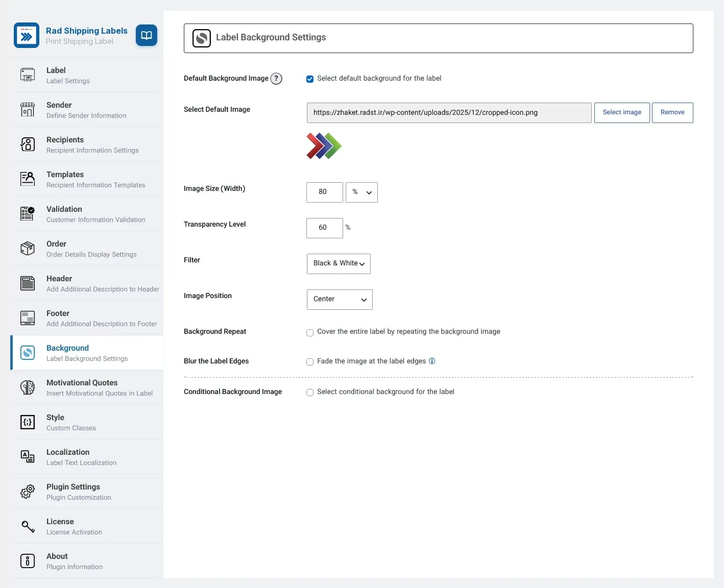724x588 pixels.
Task: Open the image size unit % dropdown
Action: [x=361, y=192]
